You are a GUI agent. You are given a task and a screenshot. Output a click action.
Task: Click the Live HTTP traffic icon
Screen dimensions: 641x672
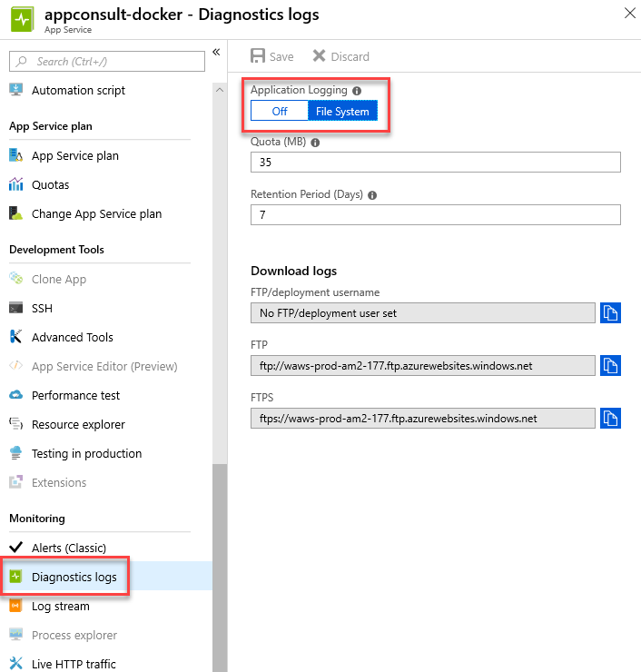click(x=15, y=664)
